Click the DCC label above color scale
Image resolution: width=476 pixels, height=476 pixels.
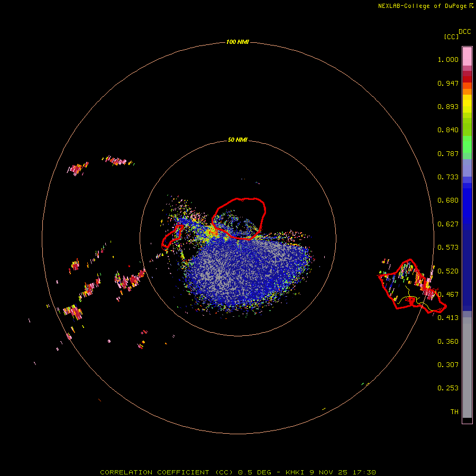tap(465, 32)
